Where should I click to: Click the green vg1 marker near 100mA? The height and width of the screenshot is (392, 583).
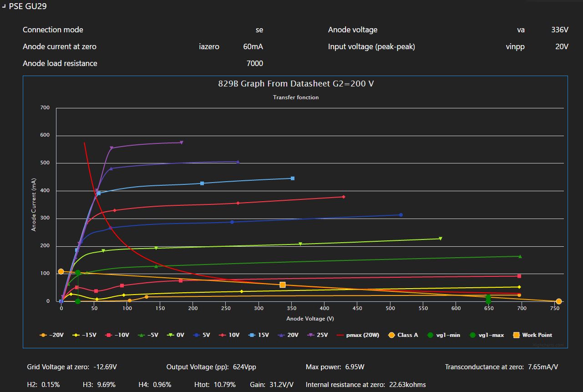(x=78, y=273)
